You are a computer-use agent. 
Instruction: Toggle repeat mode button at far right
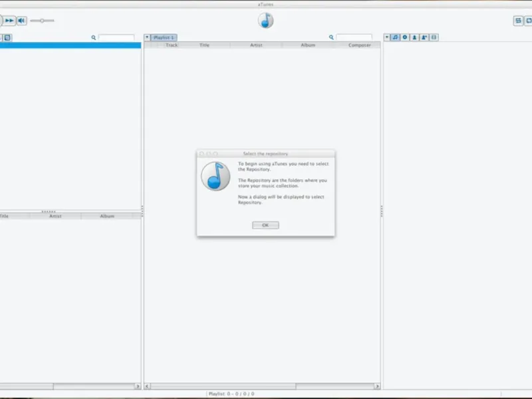coord(529,21)
